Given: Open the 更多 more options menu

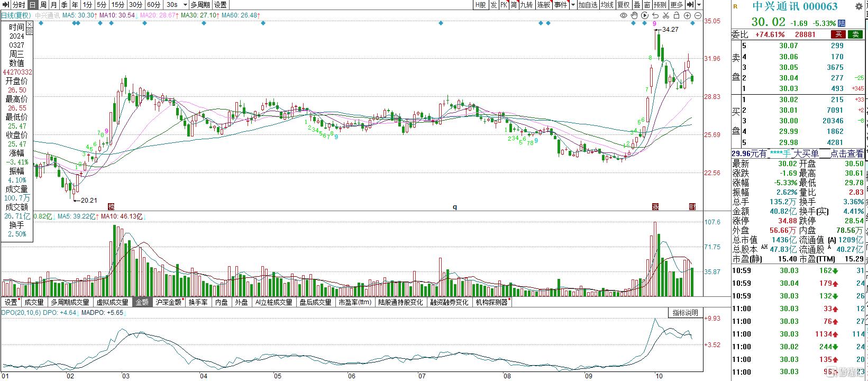Looking at the screenshot, I should (x=677, y=5).
